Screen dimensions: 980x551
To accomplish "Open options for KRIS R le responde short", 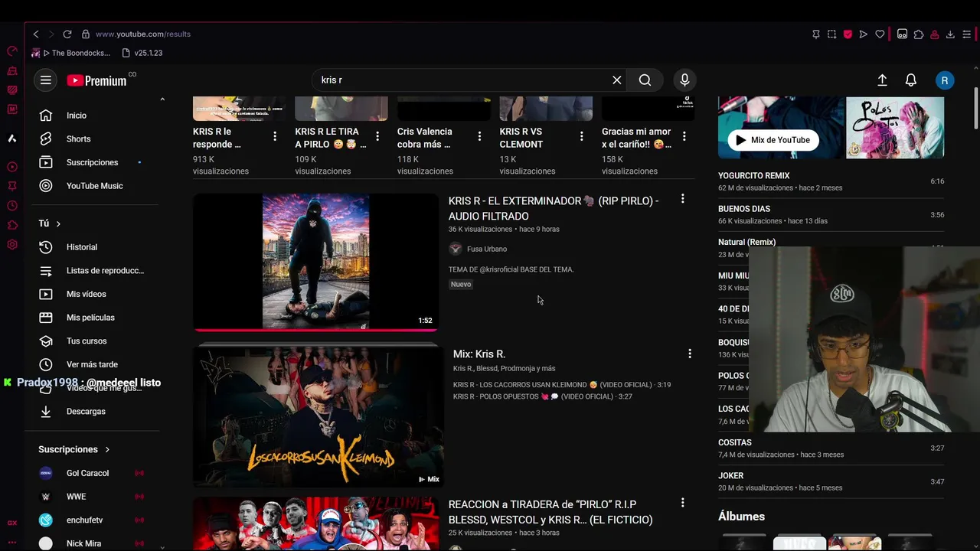I will click(275, 136).
